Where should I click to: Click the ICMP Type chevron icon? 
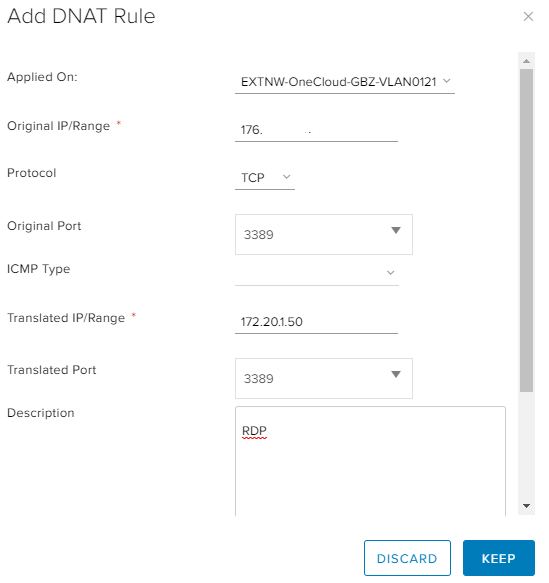(390, 273)
